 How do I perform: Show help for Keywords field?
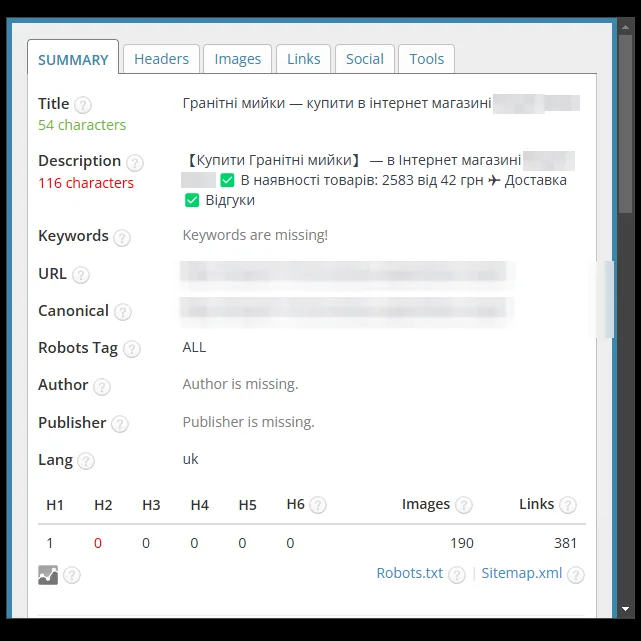click(x=122, y=238)
